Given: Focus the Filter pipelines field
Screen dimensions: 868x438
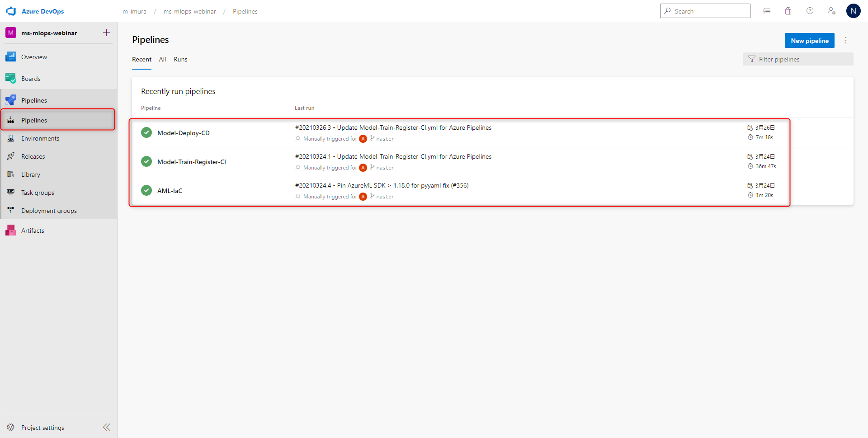Looking at the screenshot, I should [798, 59].
